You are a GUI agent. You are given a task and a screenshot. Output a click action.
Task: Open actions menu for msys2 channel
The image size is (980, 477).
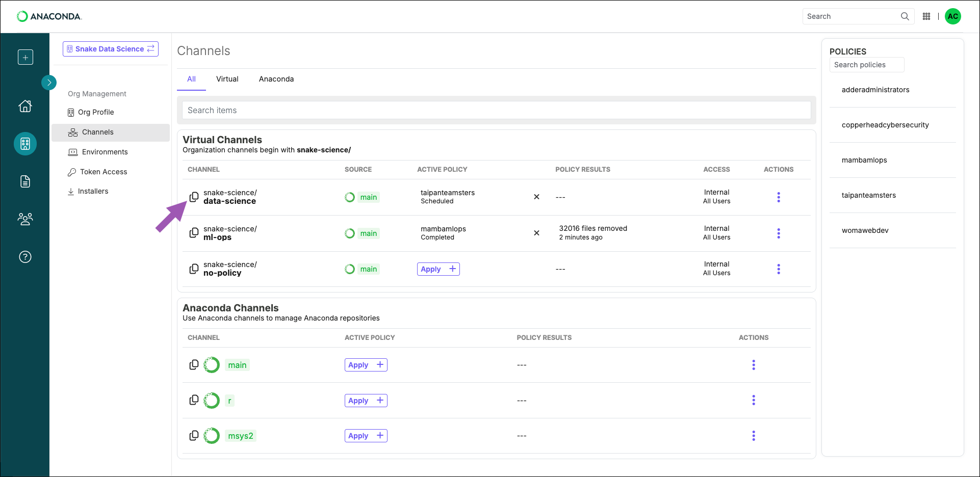click(x=754, y=436)
